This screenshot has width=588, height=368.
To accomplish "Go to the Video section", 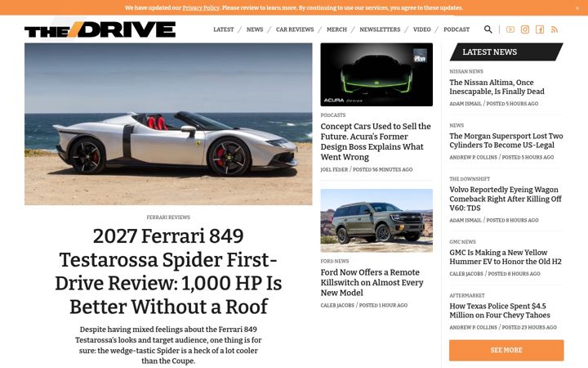I will (422, 29).
